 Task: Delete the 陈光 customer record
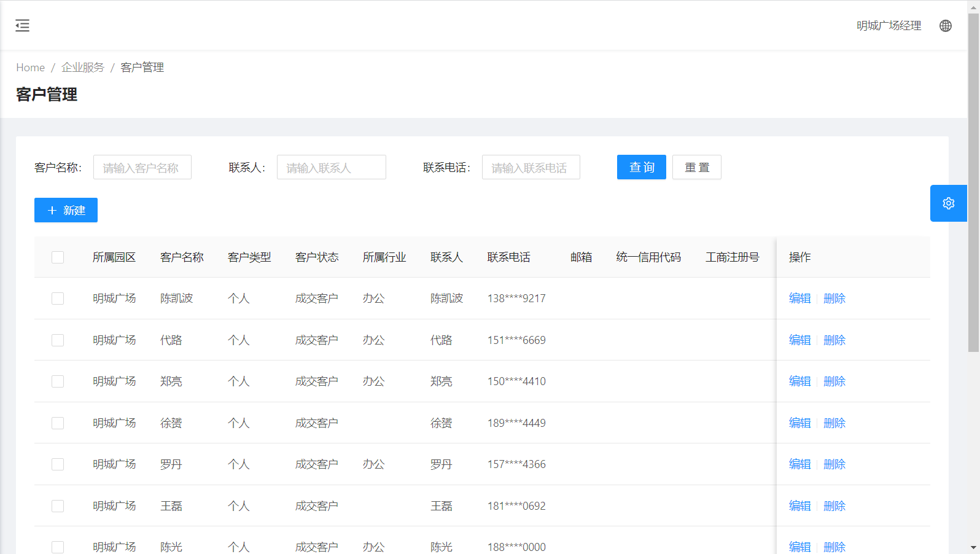[x=834, y=547]
